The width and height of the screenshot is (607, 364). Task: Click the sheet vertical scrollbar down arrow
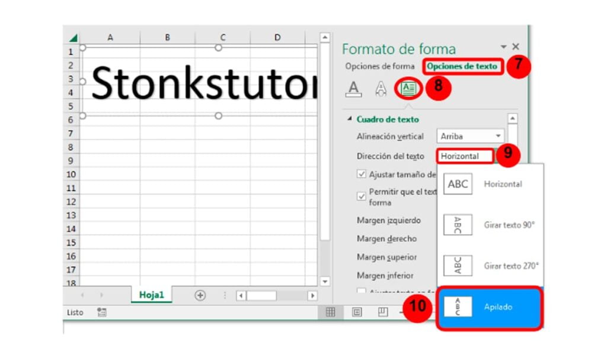[x=325, y=282]
